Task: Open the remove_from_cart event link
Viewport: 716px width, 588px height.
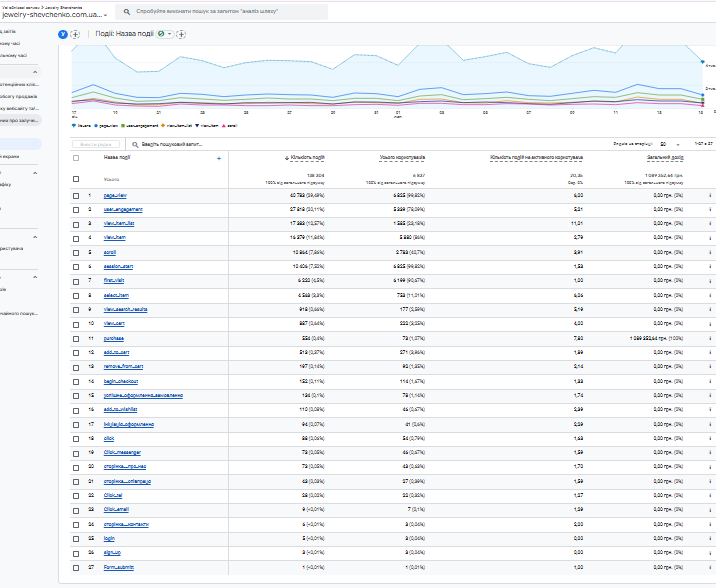Action: 123,367
